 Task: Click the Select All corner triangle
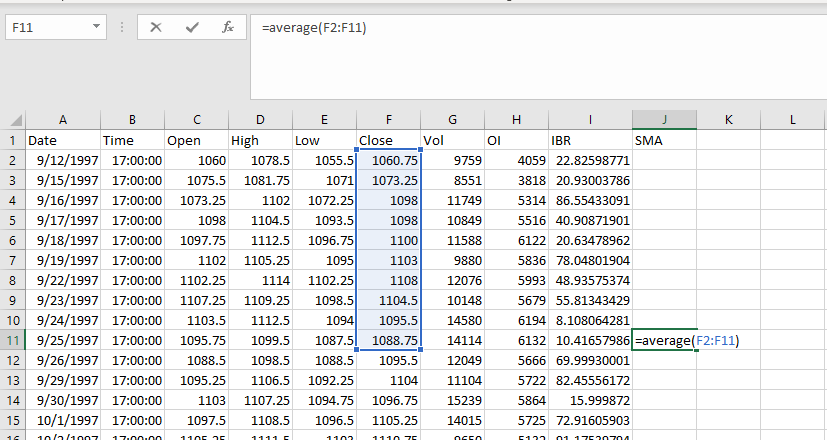point(13,120)
